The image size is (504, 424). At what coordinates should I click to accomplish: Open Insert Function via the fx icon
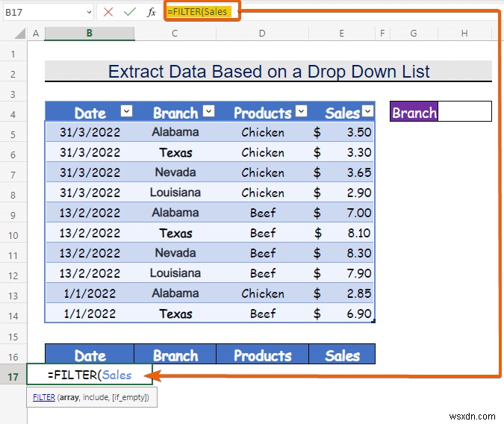tap(152, 12)
